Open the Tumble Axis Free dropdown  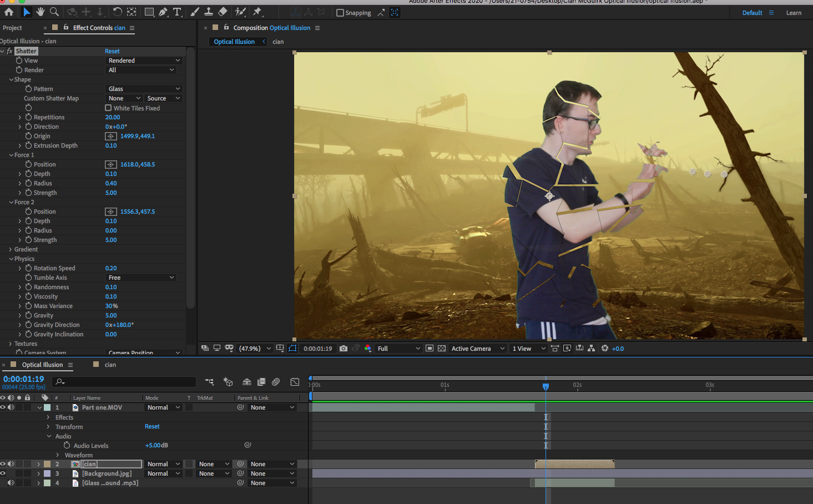pos(140,278)
